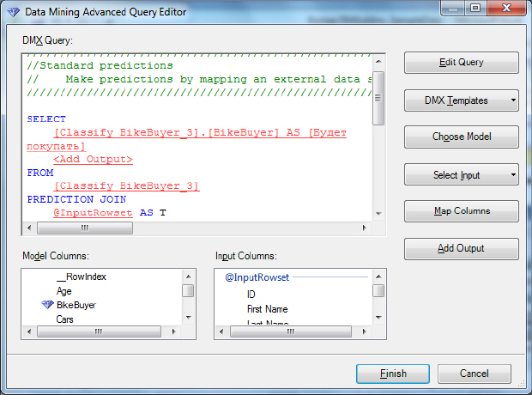The height and width of the screenshot is (395, 532).
Task: Select the ID input column
Action: (x=251, y=295)
